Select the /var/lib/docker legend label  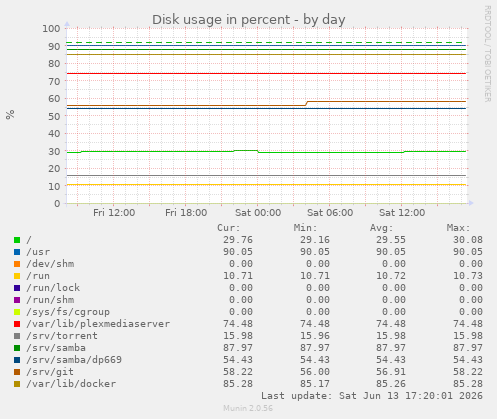click(71, 384)
